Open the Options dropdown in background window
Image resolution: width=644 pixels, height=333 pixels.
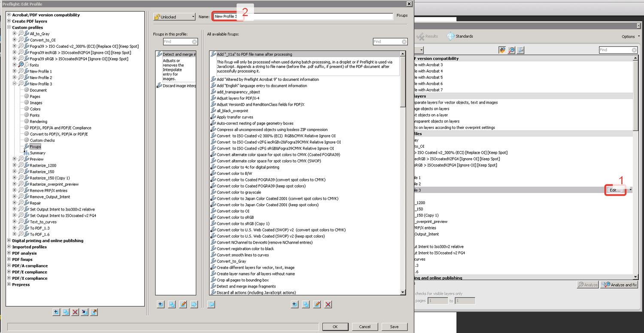(630, 37)
